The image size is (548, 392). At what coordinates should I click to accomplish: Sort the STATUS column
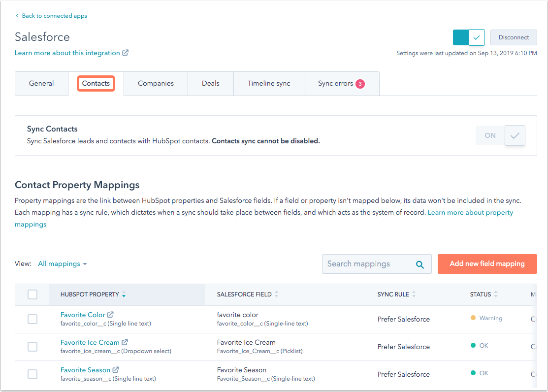tap(495, 294)
